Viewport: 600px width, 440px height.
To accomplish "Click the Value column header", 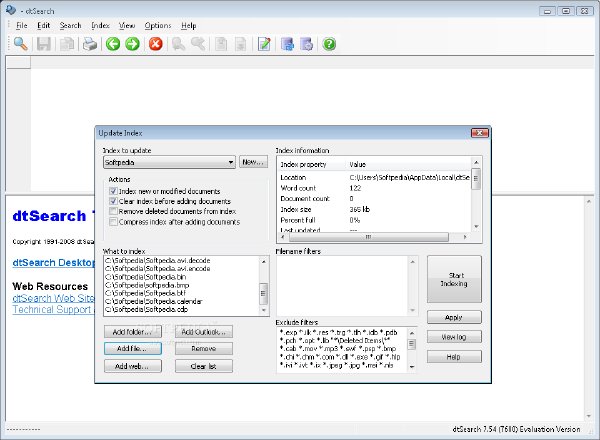I will point(409,164).
